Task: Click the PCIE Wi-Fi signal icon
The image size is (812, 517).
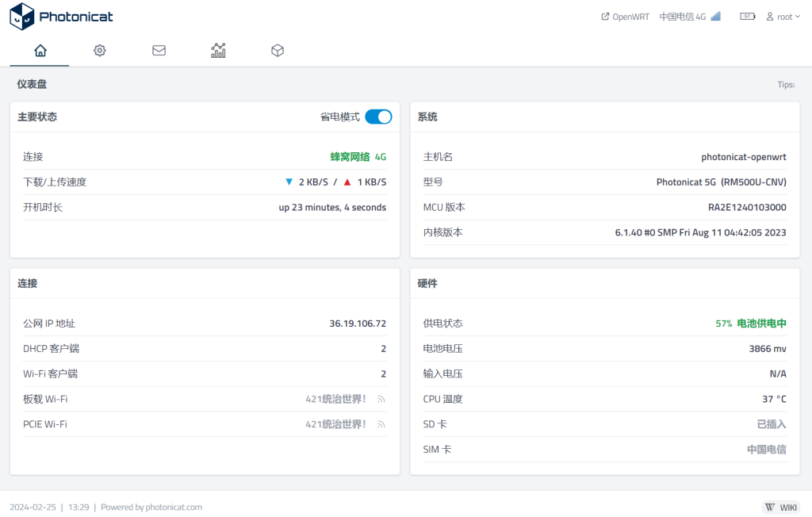Action: [x=381, y=424]
